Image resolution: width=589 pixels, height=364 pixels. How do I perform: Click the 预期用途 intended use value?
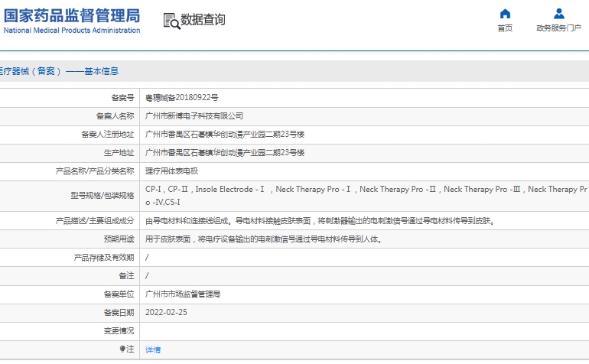coord(264,239)
